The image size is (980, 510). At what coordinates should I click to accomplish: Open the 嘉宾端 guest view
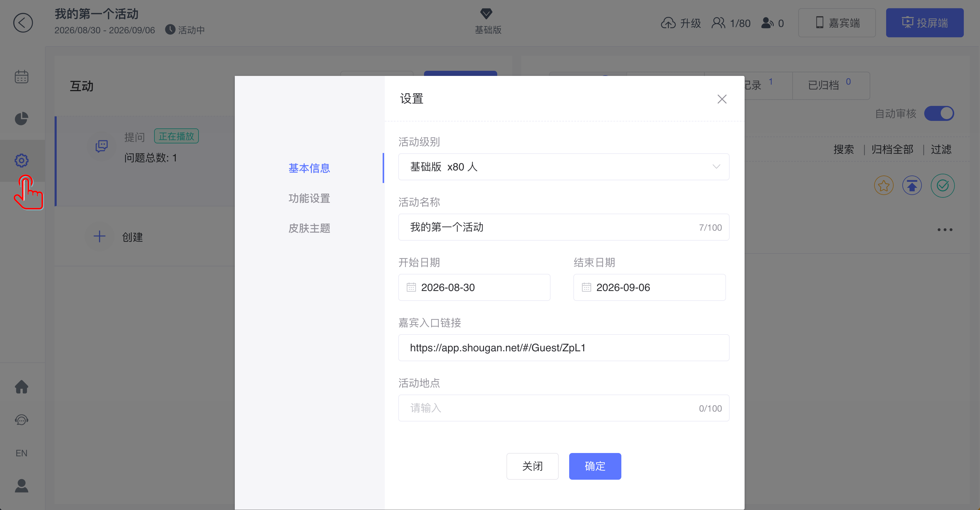tap(837, 23)
